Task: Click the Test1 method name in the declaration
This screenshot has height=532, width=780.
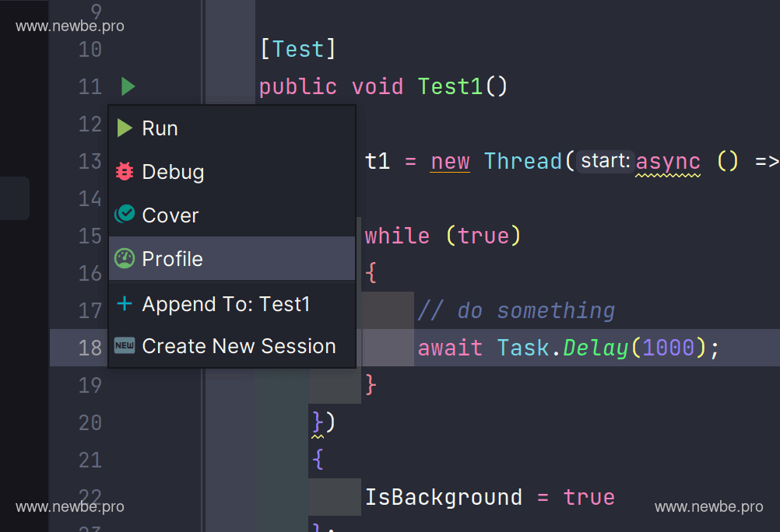Action: 451,86
